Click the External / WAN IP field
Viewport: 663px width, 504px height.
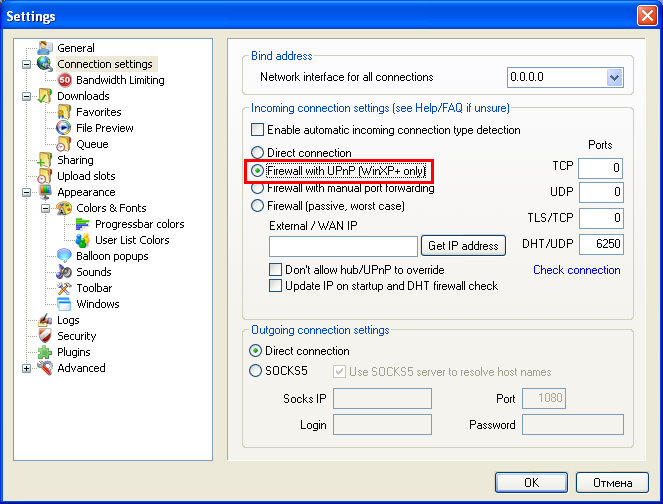[343, 246]
